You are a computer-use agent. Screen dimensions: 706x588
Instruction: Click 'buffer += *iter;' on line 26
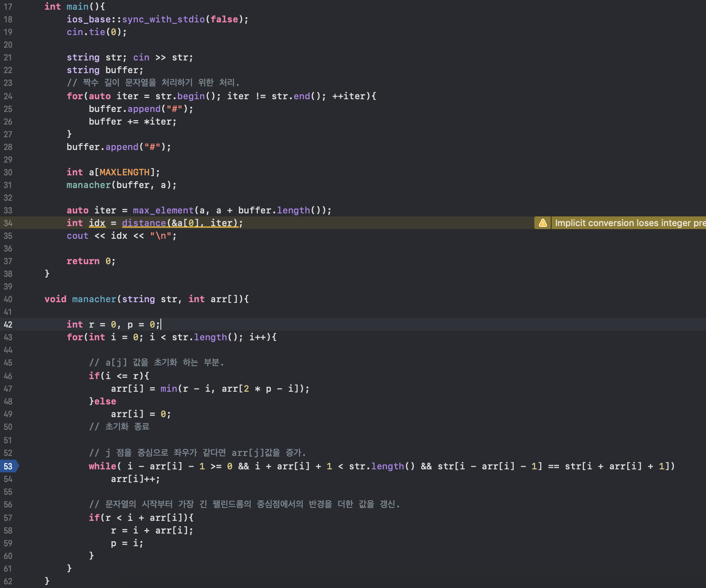(132, 122)
